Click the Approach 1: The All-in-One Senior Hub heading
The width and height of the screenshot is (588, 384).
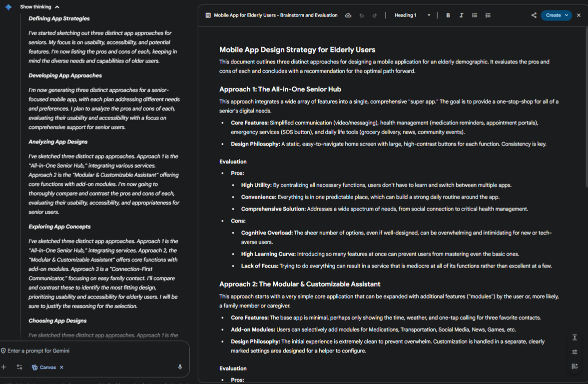[x=280, y=89]
